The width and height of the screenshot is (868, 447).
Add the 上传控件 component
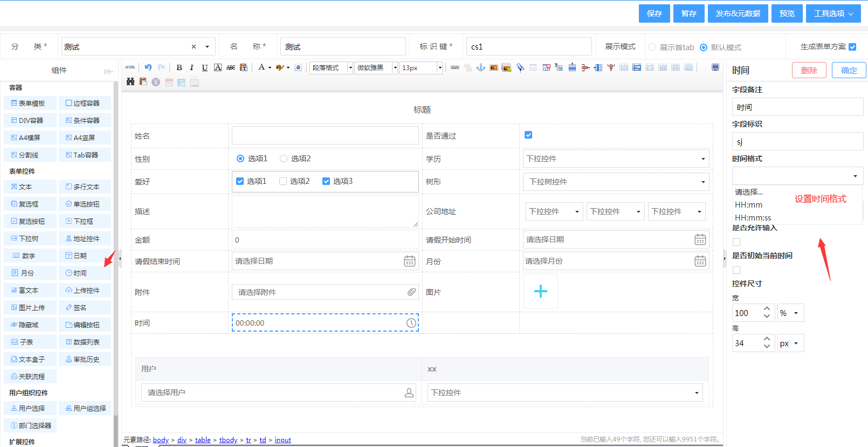click(85, 290)
